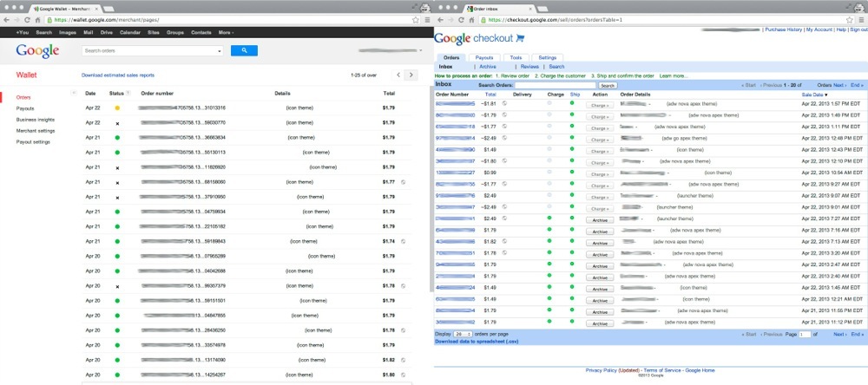
Task: Go to next page of Wallet orders
Action: coord(411,75)
